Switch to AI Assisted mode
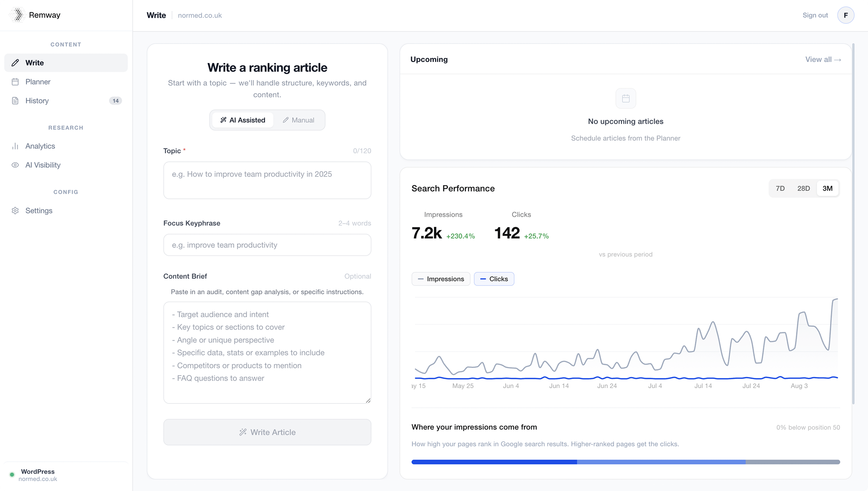 243,120
